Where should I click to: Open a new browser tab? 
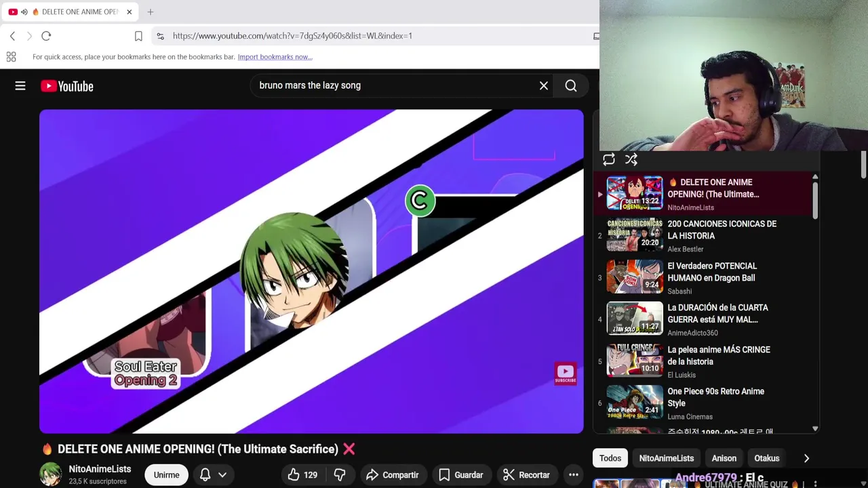[x=151, y=12]
